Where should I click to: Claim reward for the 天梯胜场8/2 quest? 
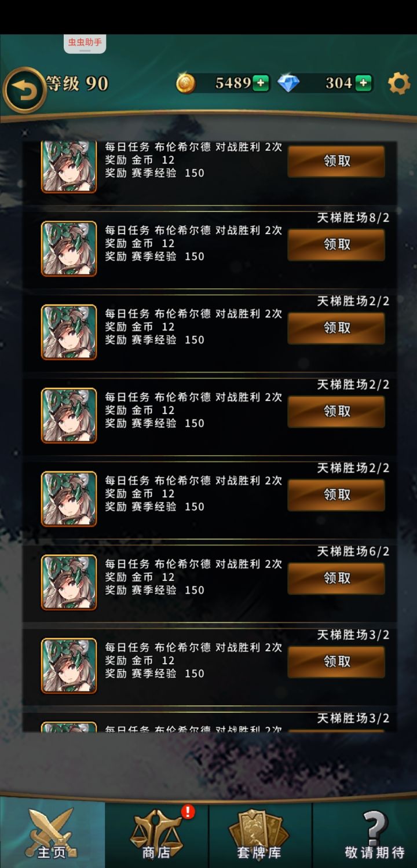click(x=336, y=244)
